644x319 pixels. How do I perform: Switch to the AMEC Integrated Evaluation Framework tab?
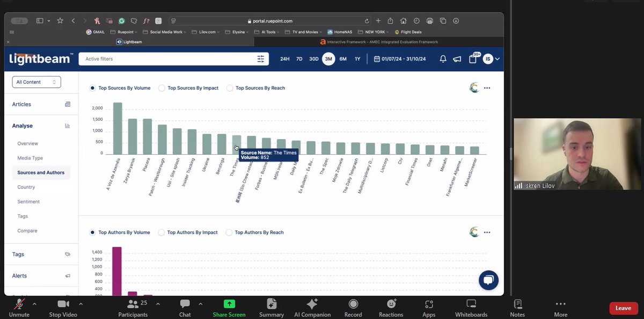379,42
